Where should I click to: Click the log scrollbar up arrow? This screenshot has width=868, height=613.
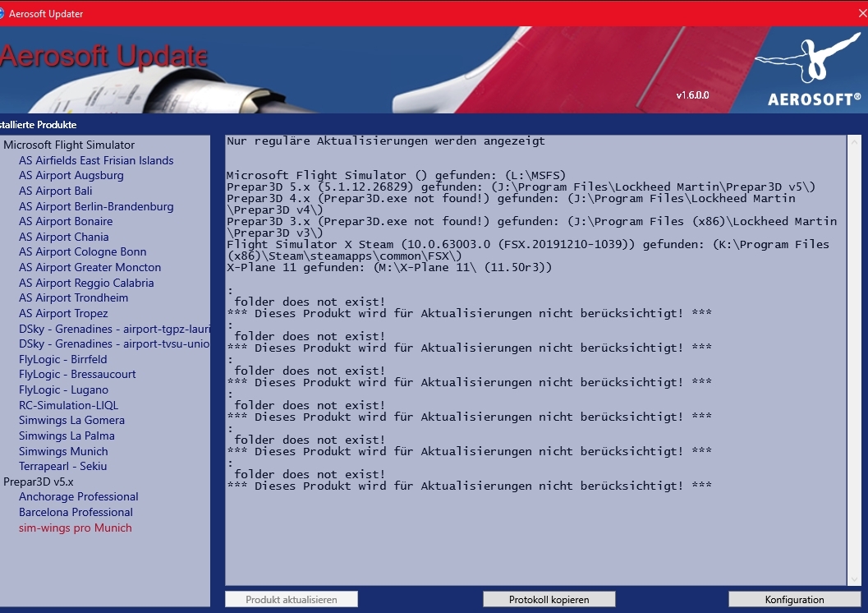tap(854, 142)
